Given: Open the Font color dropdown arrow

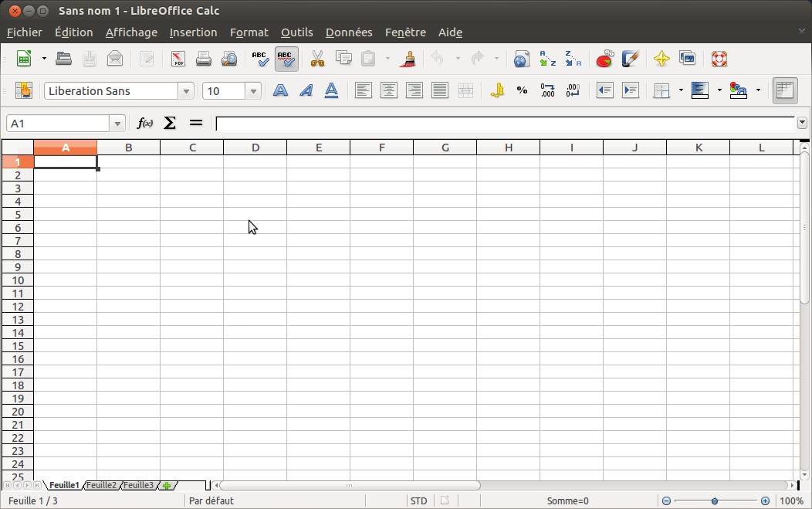Looking at the screenshot, I should 758,90.
